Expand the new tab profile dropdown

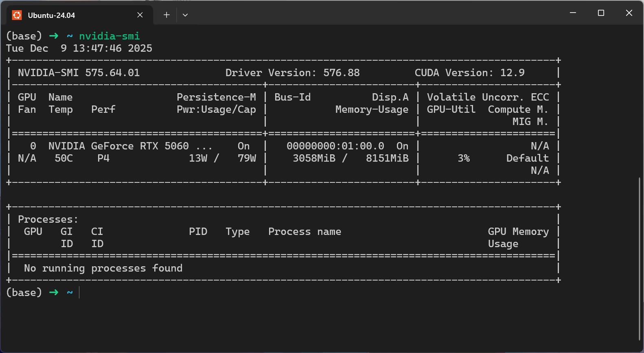pyautogui.click(x=185, y=15)
